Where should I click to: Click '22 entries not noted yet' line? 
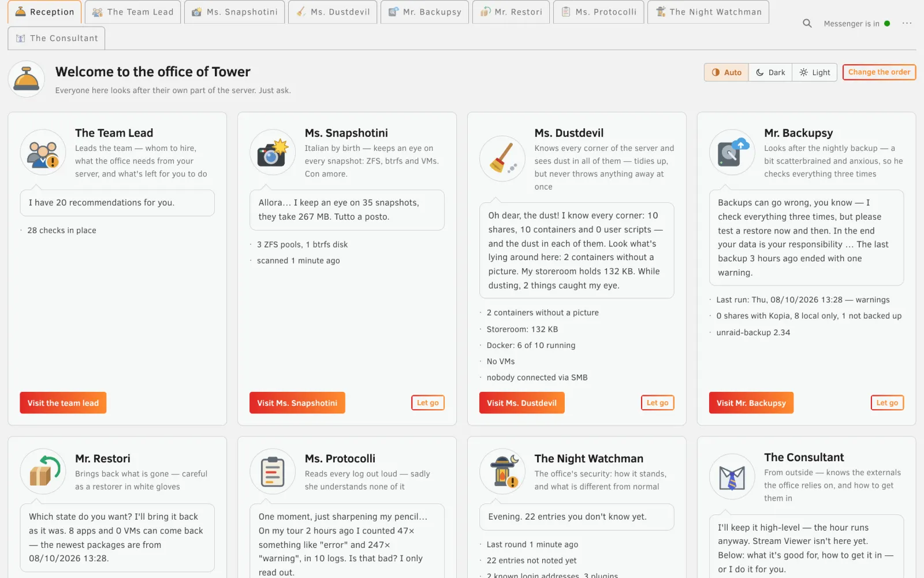[x=531, y=560]
